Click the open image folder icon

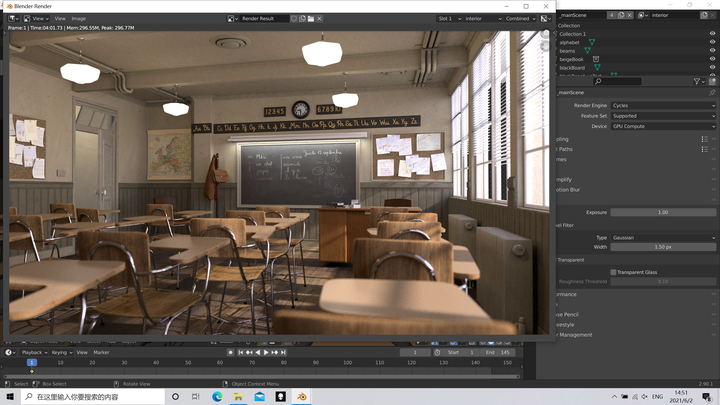[311, 19]
